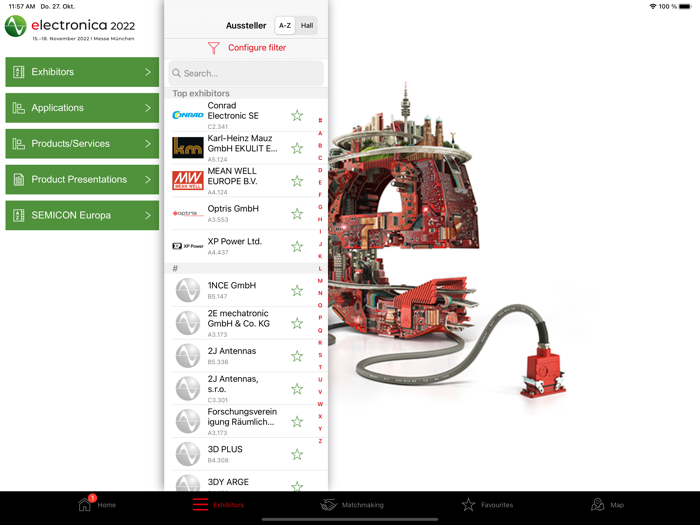Open the Conrad logo thumbnail
The image size is (700, 525).
pos(188,115)
